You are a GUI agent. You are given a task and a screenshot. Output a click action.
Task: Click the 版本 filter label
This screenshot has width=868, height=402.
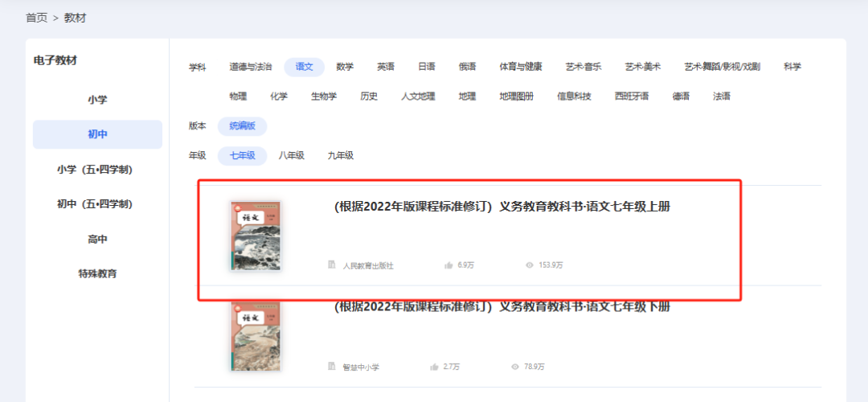(198, 126)
